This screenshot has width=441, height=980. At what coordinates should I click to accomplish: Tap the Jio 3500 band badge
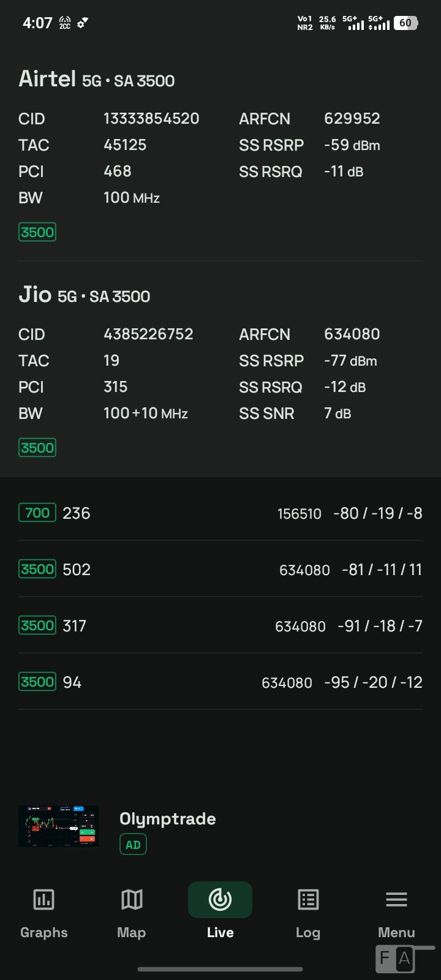[x=37, y=448]
